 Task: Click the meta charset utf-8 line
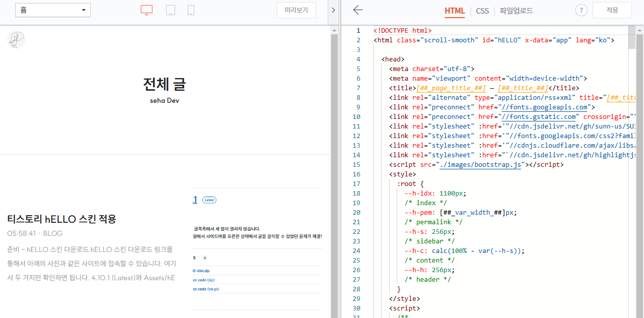coord(432,69)
